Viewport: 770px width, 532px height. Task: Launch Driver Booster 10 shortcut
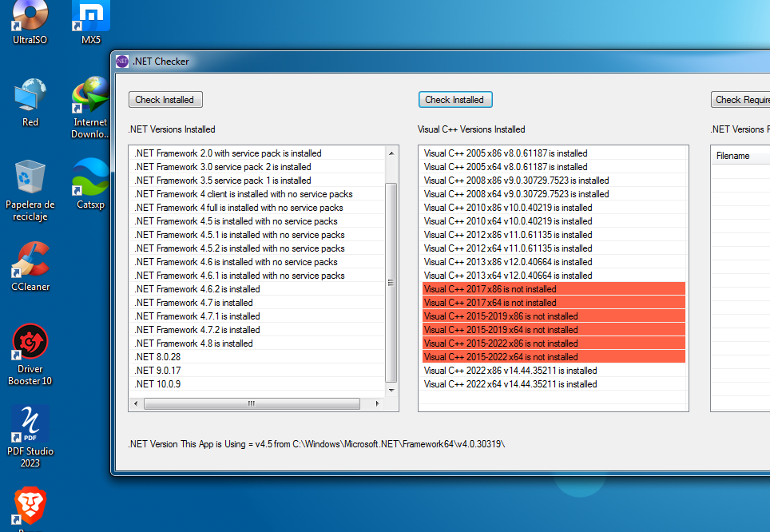coord(30,354)
